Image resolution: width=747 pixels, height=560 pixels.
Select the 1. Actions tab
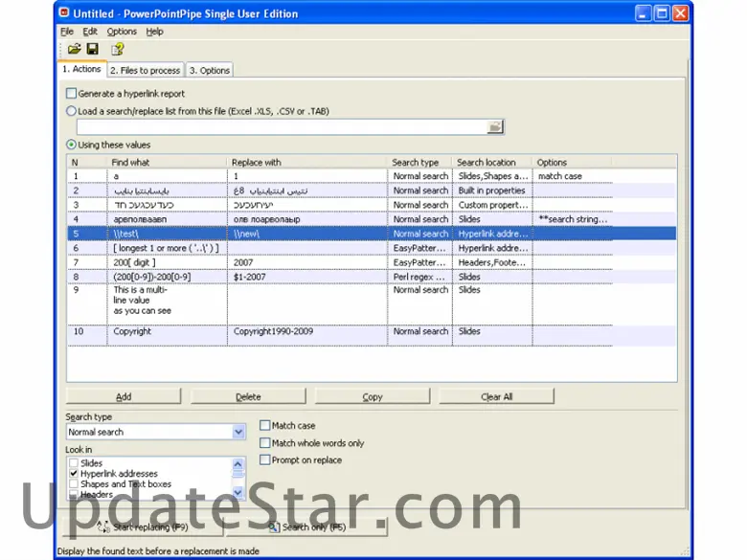click(x=82, y=69)
